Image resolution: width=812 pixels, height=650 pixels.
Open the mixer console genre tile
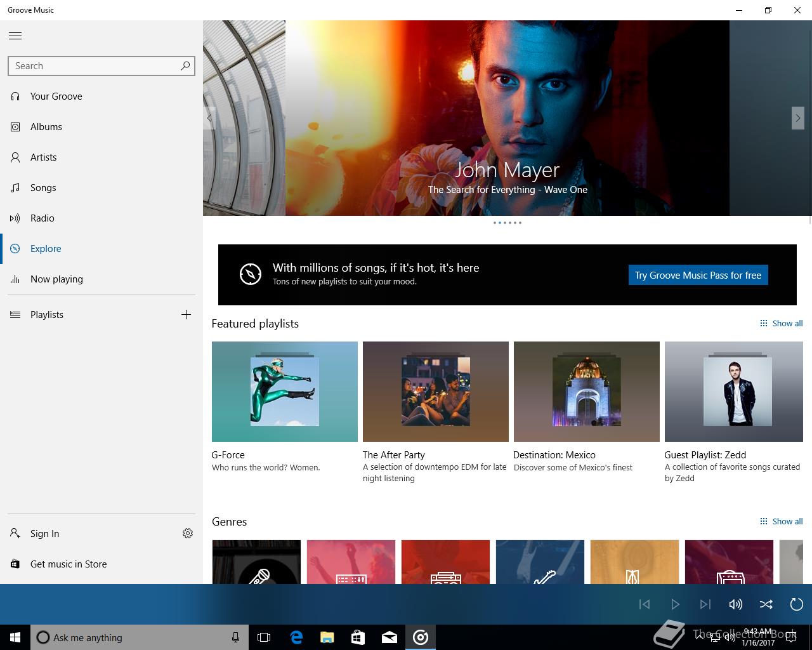tap(351, 562)
